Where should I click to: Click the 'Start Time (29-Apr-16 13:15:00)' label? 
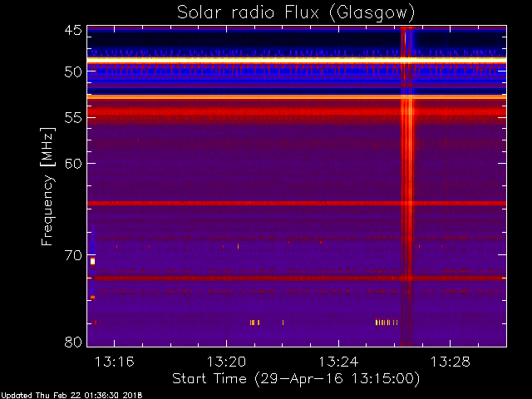coord(296,379)
